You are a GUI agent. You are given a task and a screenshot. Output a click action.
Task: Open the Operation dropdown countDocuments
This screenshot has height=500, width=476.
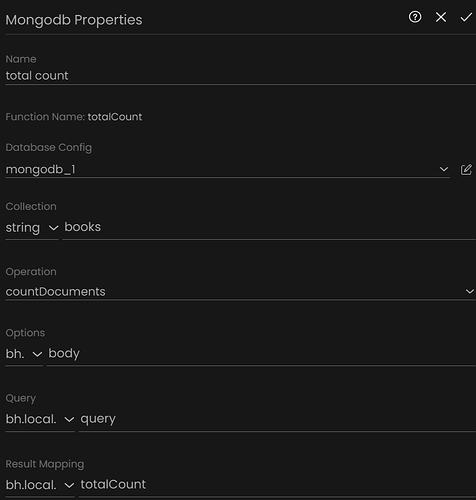240,292
